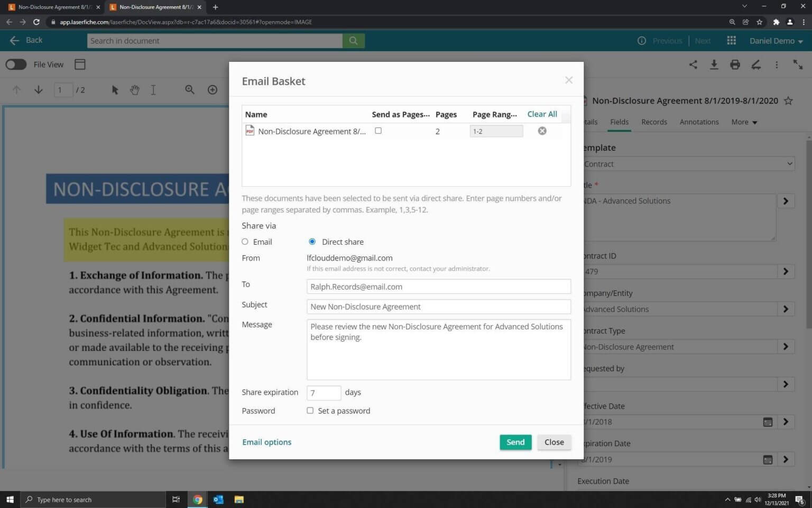Star the Non-Disclosure Agreement document

(x=789, y=100)
